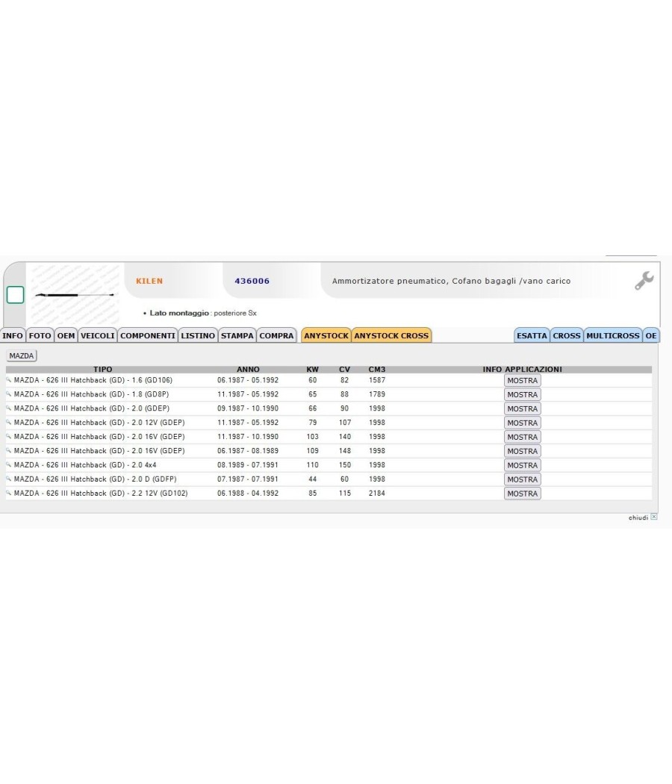Tick the green product selection checkbox
This screenshot has height=784, width=672.
click(15, 295)
